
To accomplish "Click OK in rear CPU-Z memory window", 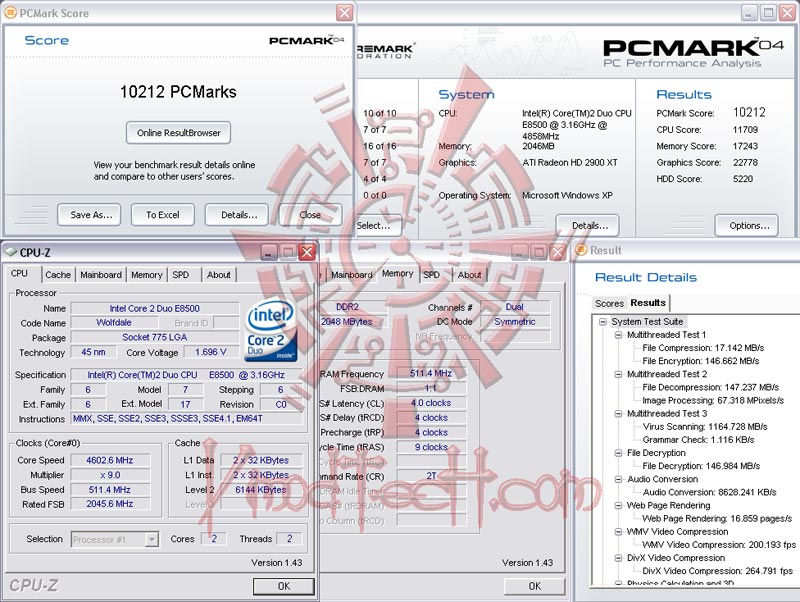I will point(535,586).
